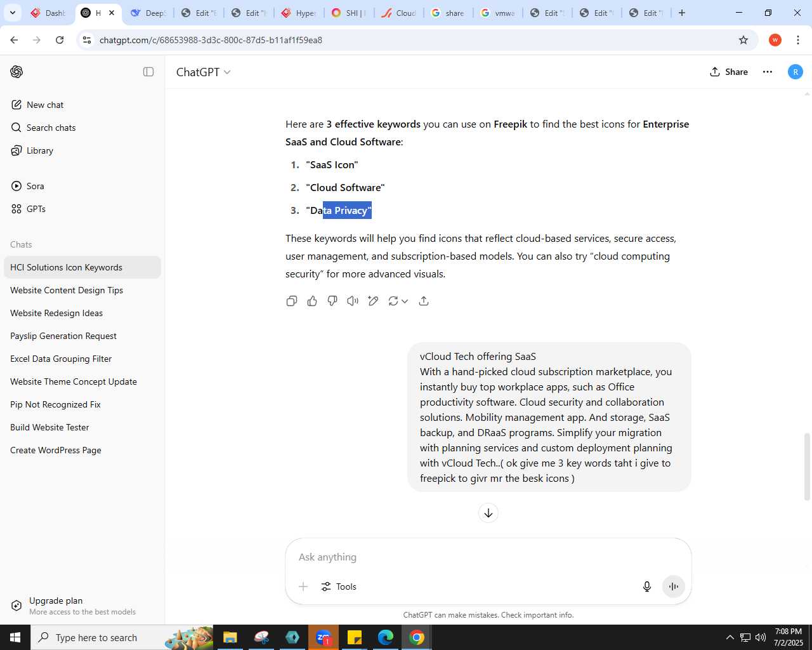This screenshot has width=812, height=650.
Task: Click the Ask anything input field
Action: coord(488,557)
